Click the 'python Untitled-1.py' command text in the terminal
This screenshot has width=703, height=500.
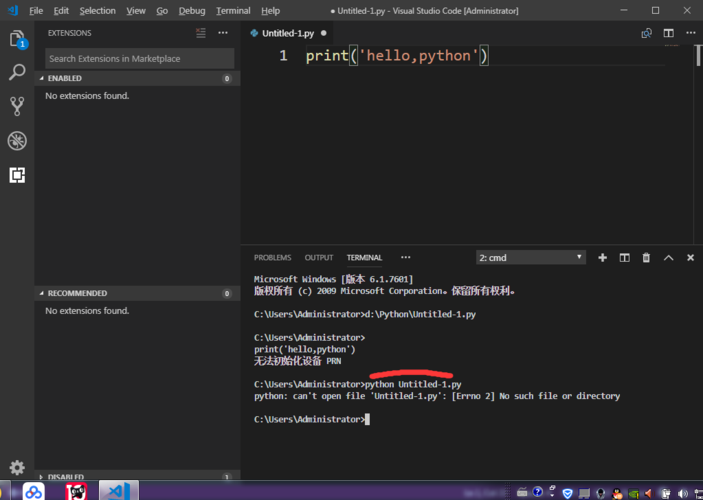pyautogui.click(x=413, y=384)
